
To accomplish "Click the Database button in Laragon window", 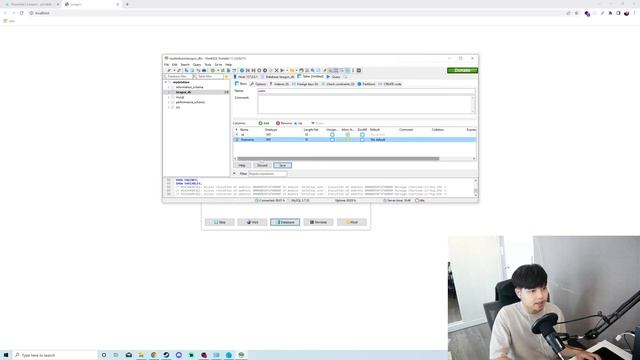I will 285,222.
